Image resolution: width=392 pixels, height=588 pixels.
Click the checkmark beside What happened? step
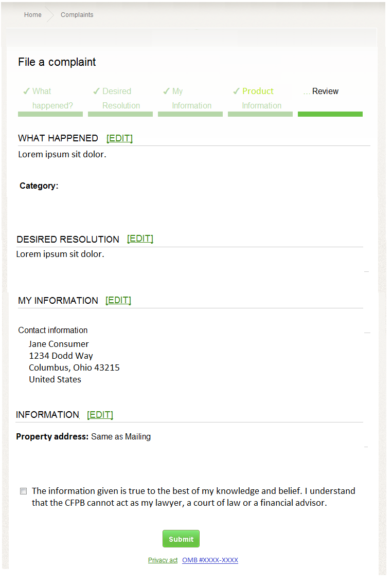pyautogui.click(x=26, y=91)
